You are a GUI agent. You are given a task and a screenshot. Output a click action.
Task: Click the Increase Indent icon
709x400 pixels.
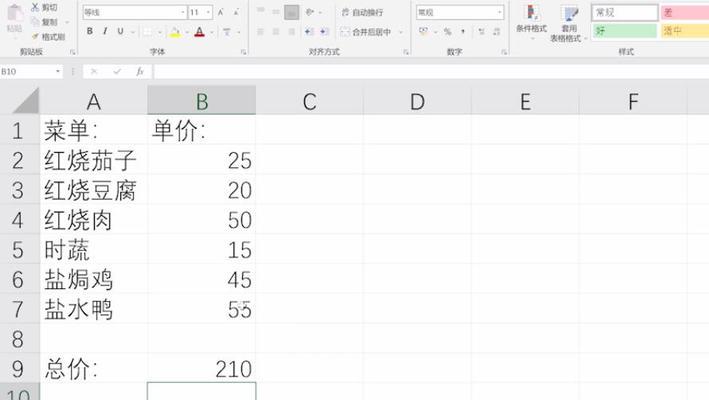click(x=324, y=32)
